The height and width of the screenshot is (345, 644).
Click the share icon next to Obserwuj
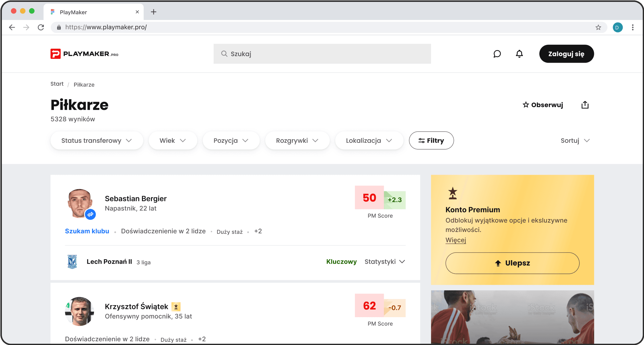point(585,105)
